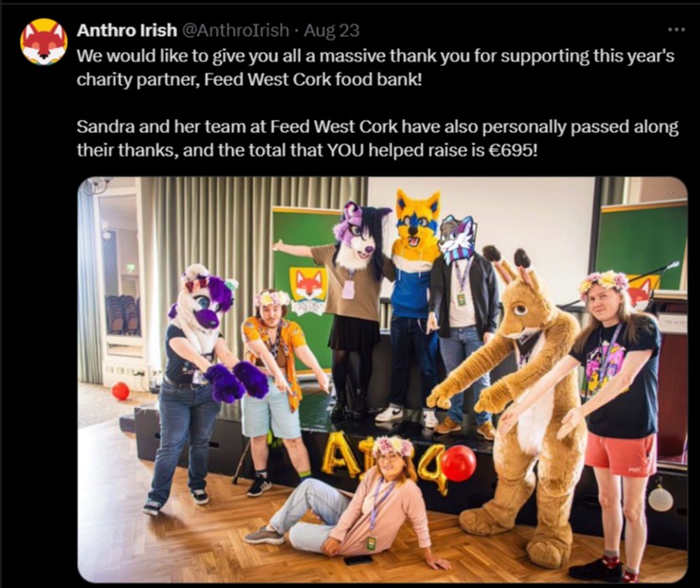Click the paragraph mentioning the €695 total
The image size is (700, 588).
377,139
